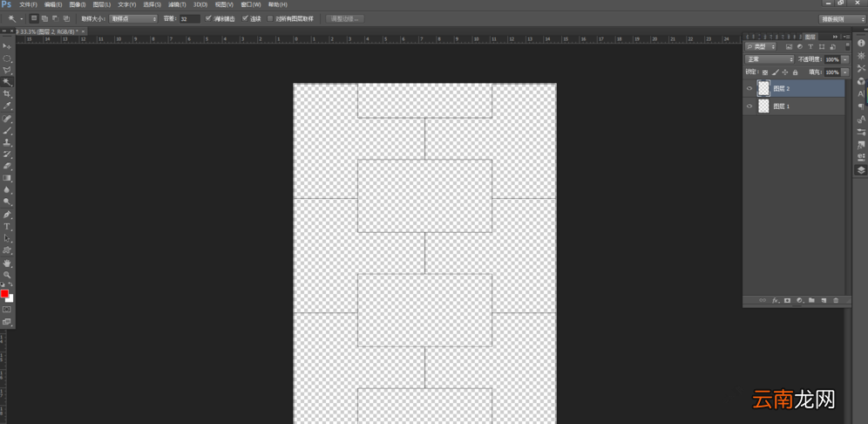Select the Healing Brush tool
Viewport: 868px width, 424px height.
(7, 119)
